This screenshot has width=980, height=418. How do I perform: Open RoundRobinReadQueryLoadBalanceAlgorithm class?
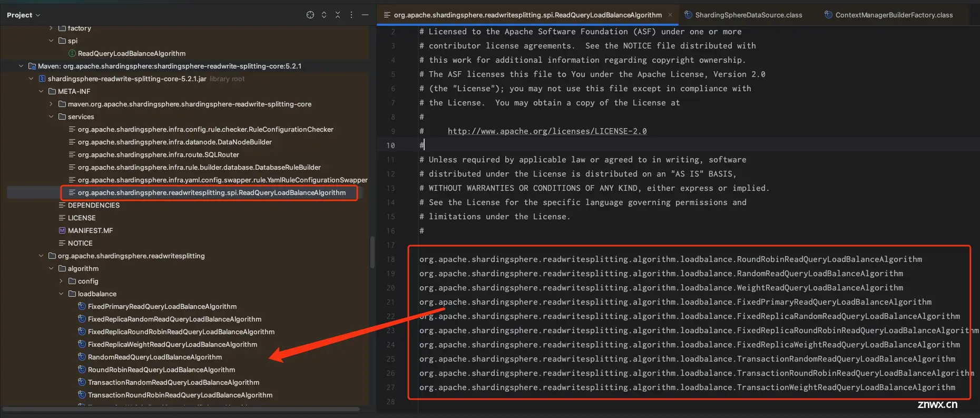point(161,370)
